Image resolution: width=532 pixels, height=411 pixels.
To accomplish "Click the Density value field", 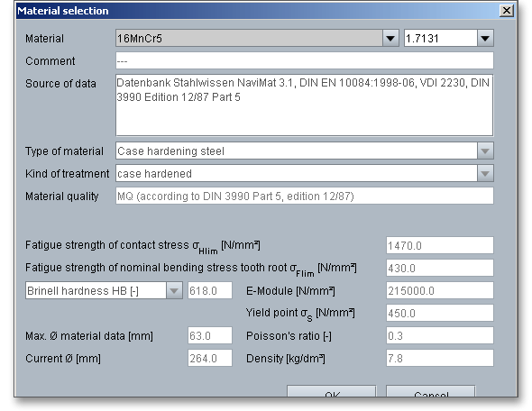I will (440, 358).
